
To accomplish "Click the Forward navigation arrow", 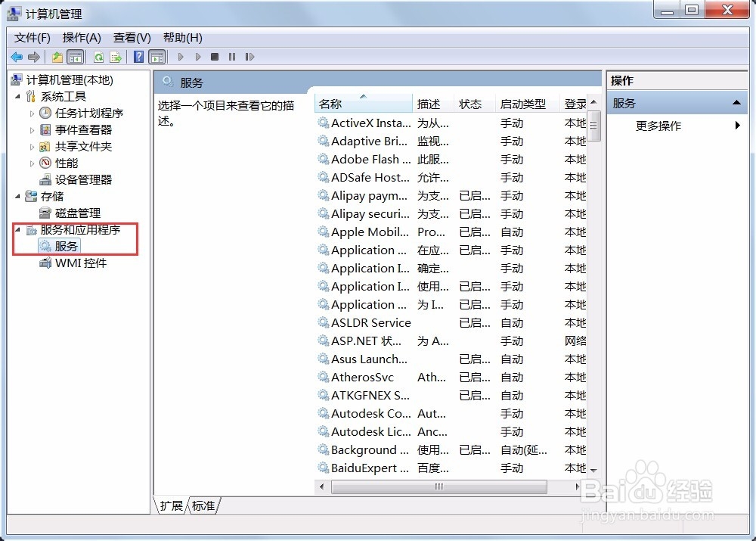I will (33, 56).
